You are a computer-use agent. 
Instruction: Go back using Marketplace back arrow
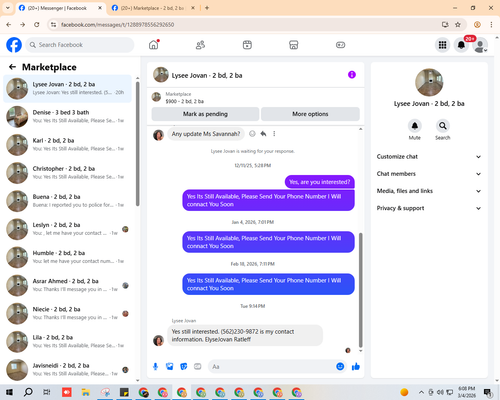(12, 67)
